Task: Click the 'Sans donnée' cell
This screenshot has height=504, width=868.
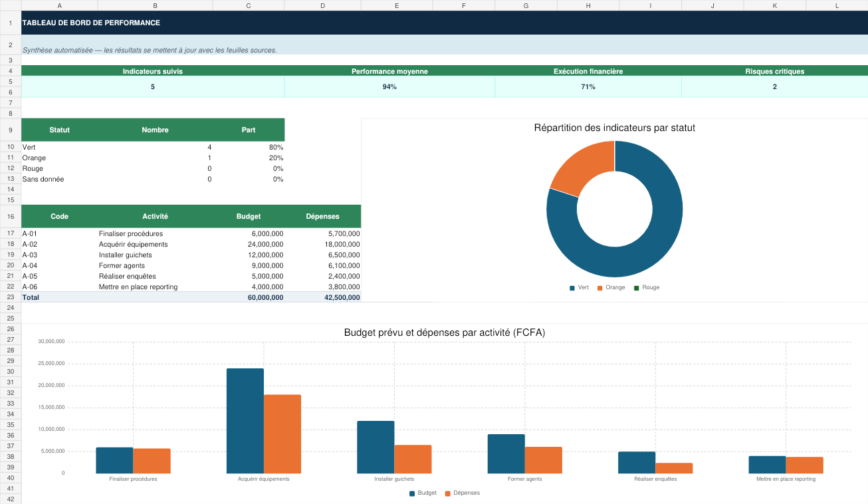Action: [60, 179]
